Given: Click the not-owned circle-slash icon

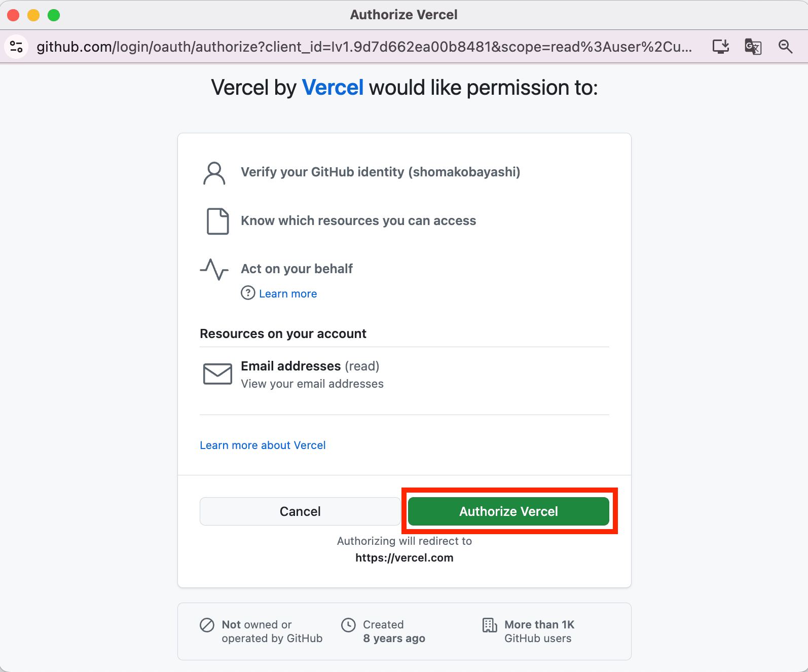Looking at the screenshot, I should [207, 625].
